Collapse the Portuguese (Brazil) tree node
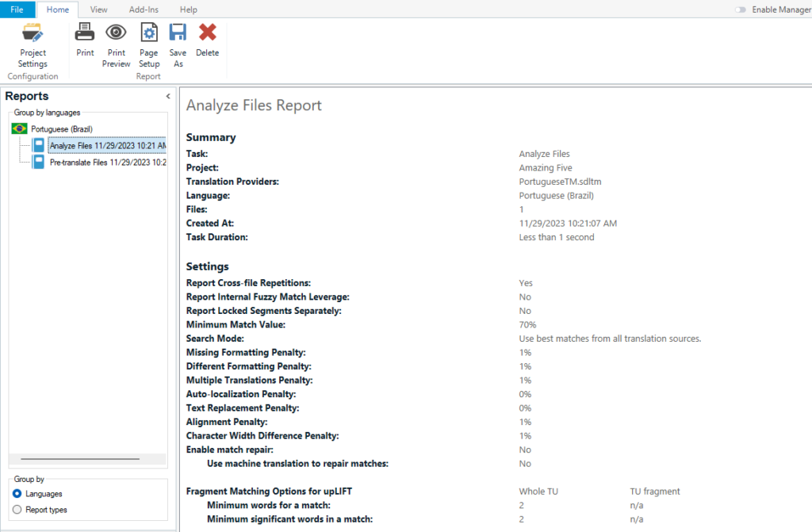This screenshot has width=812, height=532. [x=60, y=128]
